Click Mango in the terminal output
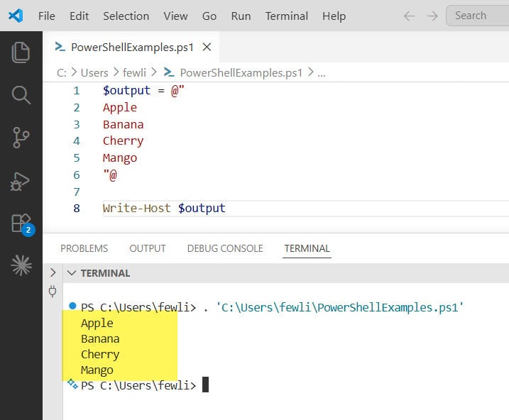 click(x=97, y=370)
